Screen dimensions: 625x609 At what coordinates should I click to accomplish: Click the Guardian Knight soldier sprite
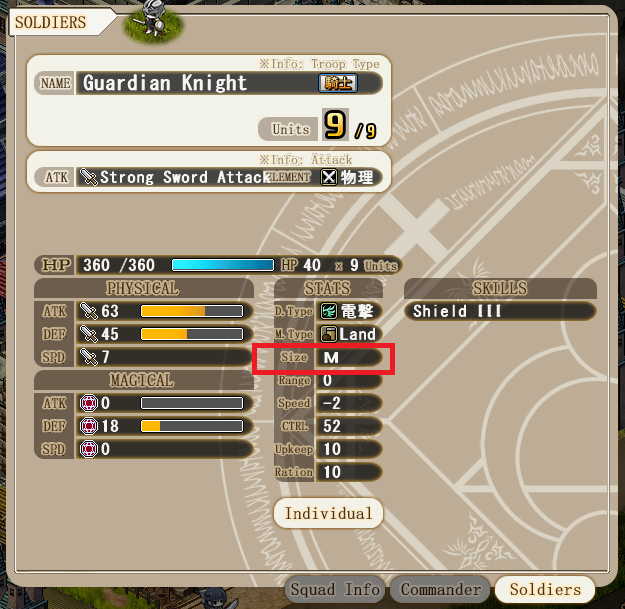[x=153, y=19]
